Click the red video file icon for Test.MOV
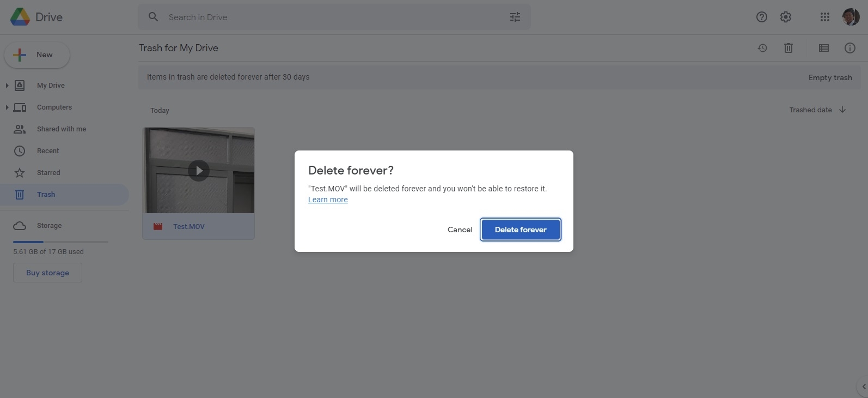The height and width of the screenshot is (398, 868). [158, 226]
